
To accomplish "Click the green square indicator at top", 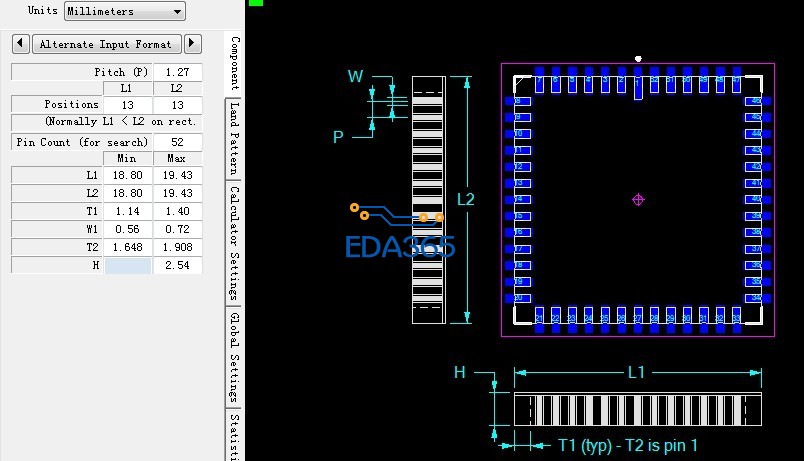I will [x=256, y=3].
